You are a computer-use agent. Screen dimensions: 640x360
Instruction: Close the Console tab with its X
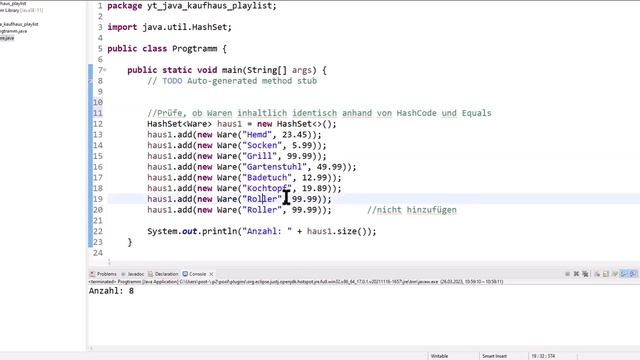[x=211, y=274]
